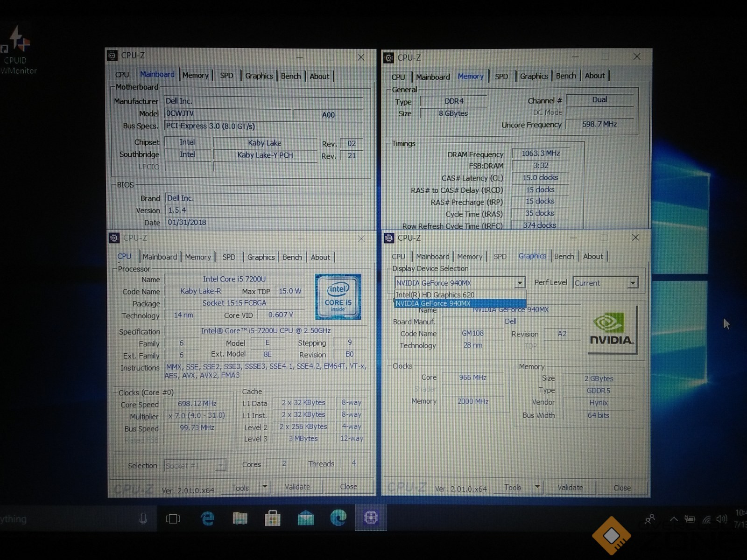Expand the Socket #1 Selection combo box
This screenshot has width=747, height=560.
tap(220, 465)
